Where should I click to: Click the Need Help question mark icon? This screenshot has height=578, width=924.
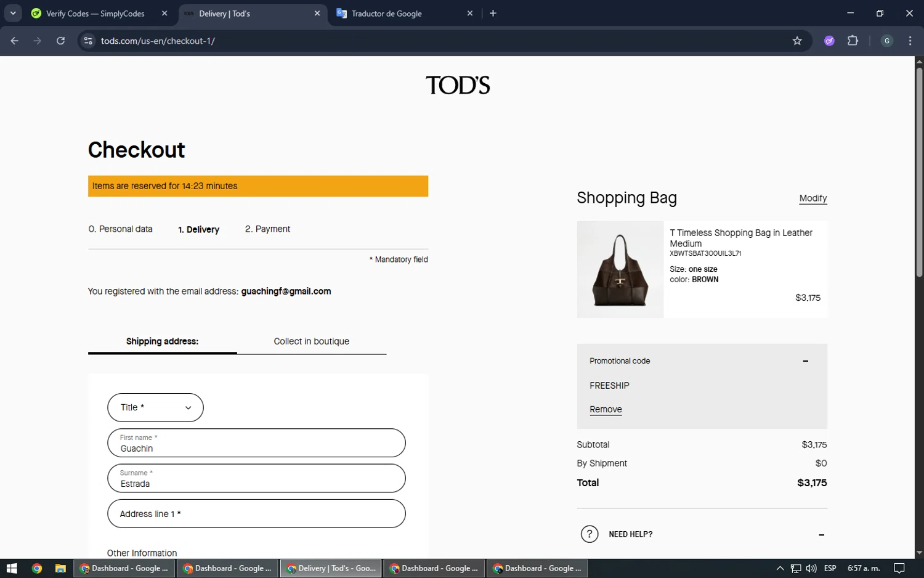pyautogui.click(x=590, y=534)
